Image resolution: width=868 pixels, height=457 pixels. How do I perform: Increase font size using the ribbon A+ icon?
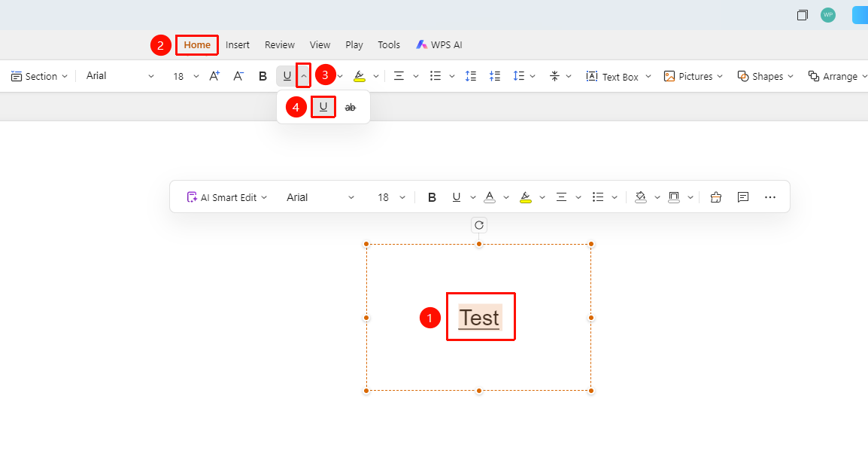point(214,76)
